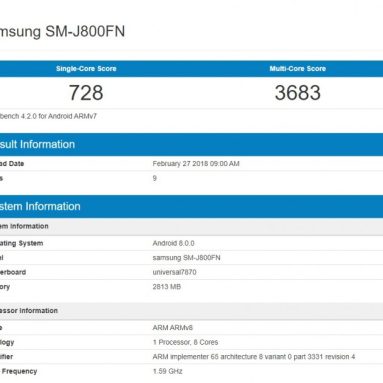The height and width of the screenshot is (383, 383).
Task: Select the multi-core score value 3683
Action: (x=298, y=93)
